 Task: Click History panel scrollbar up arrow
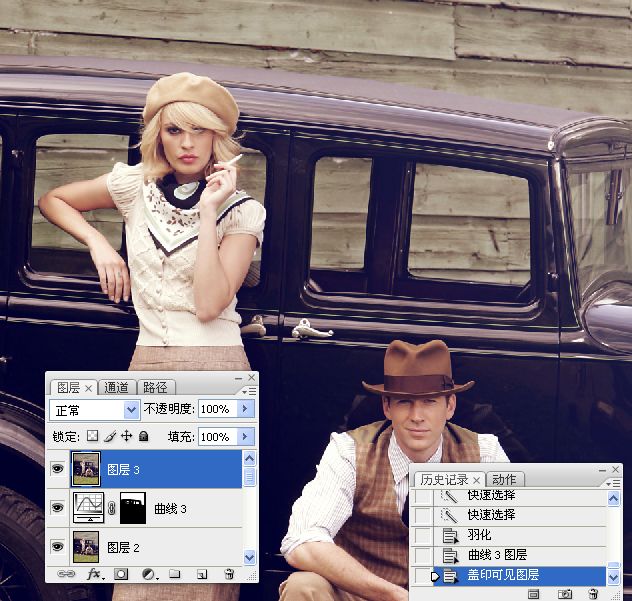click(613, 499)
